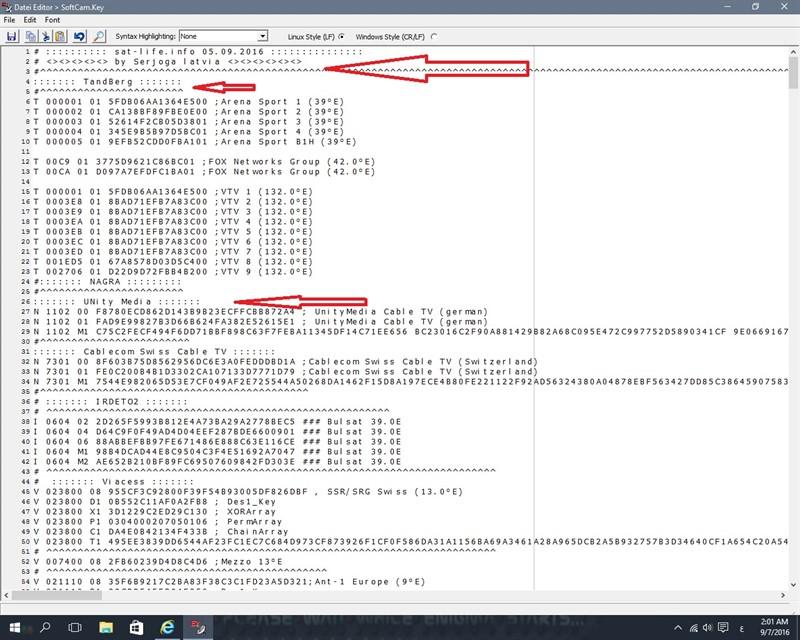Select the Datei Editor taskbar button
The height and width of the screenshot is (640, 800).
pos(198,627)
